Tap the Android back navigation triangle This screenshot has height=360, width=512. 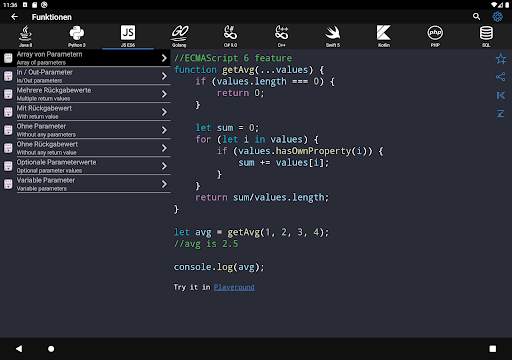19,349
